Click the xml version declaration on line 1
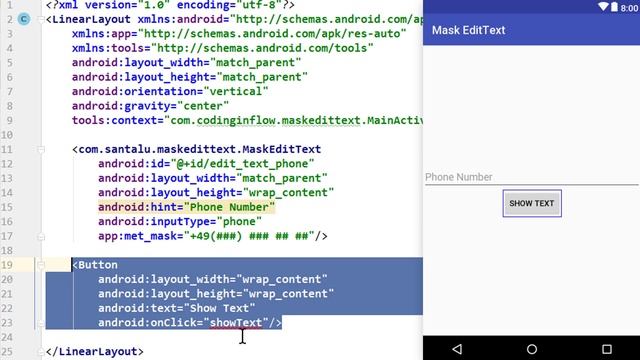The width and height of the screenshot is (640, 360). point(170,5)
